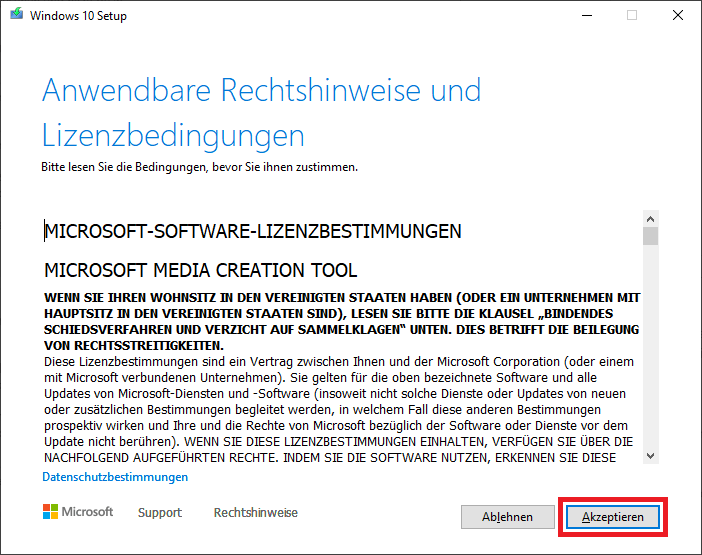Open the Datenschutzbestimmungen link
Image resolution: width=702 pixels, height=555 pixels.
point(115,477)
